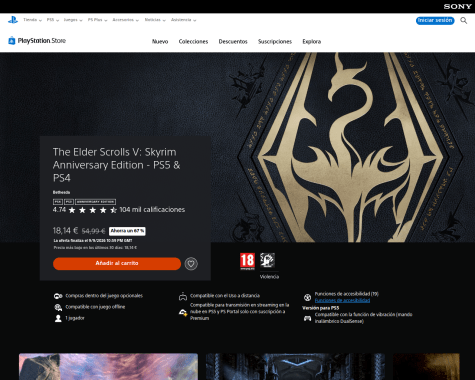Click the Compatible con juego offline text
The image size is (475, 380).
tap(95, 307)
